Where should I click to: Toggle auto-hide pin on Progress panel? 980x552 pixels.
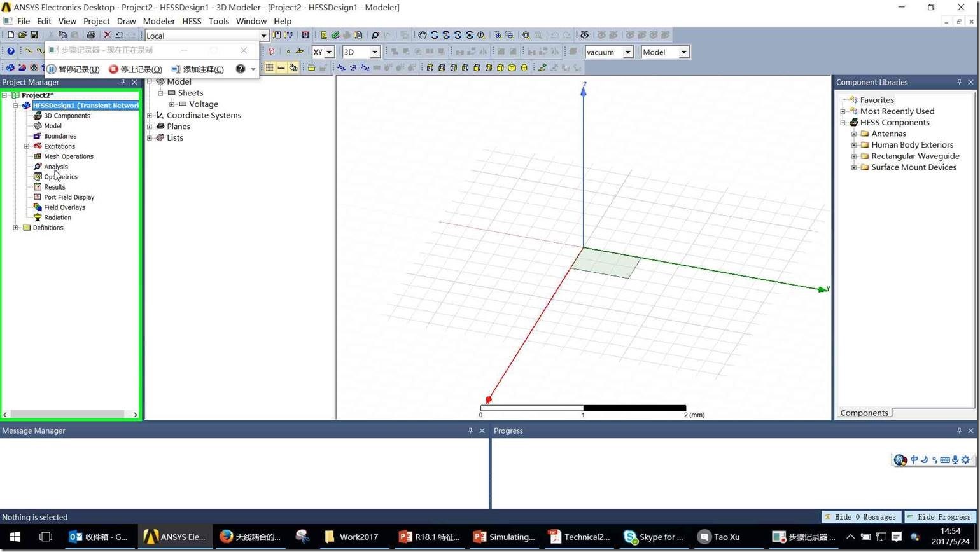(959, 431)
